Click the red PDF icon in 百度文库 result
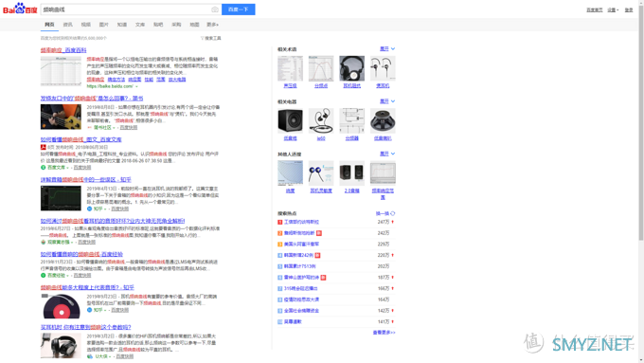 pyautogui.click(x=44, y=147)
